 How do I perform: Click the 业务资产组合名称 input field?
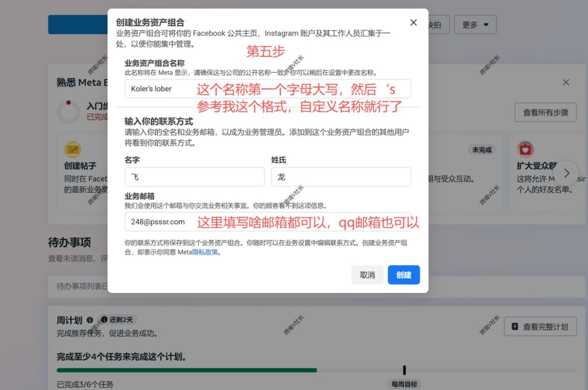268,89
